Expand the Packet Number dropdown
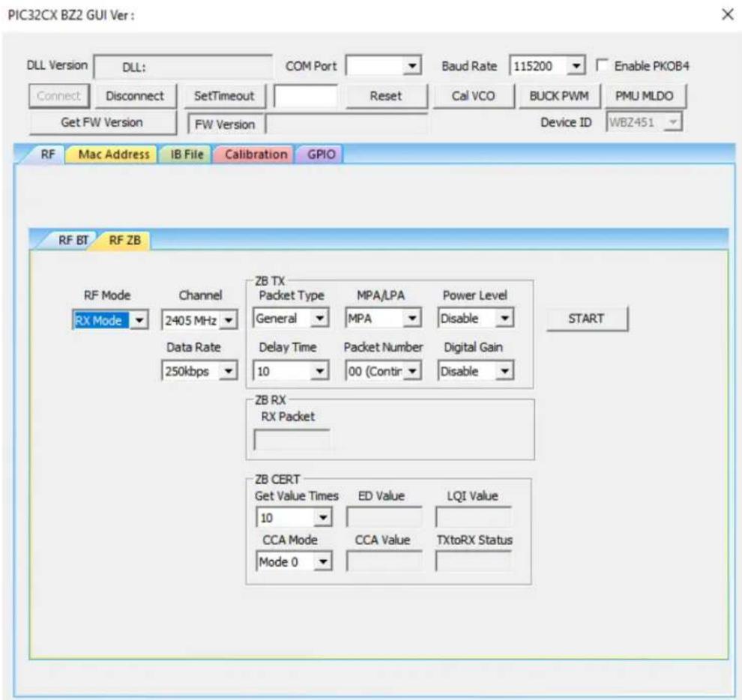The image size is (742, 700). click(x=412, y=370)
